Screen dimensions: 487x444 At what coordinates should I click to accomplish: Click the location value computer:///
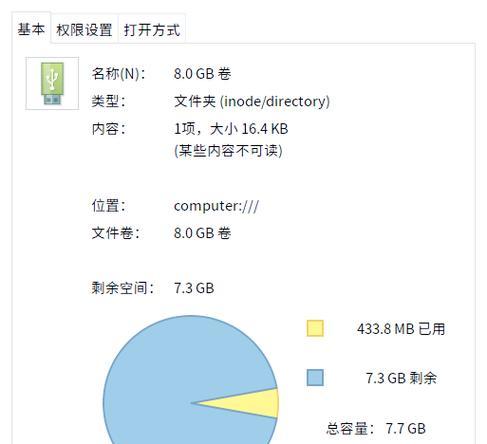point(216,206)
